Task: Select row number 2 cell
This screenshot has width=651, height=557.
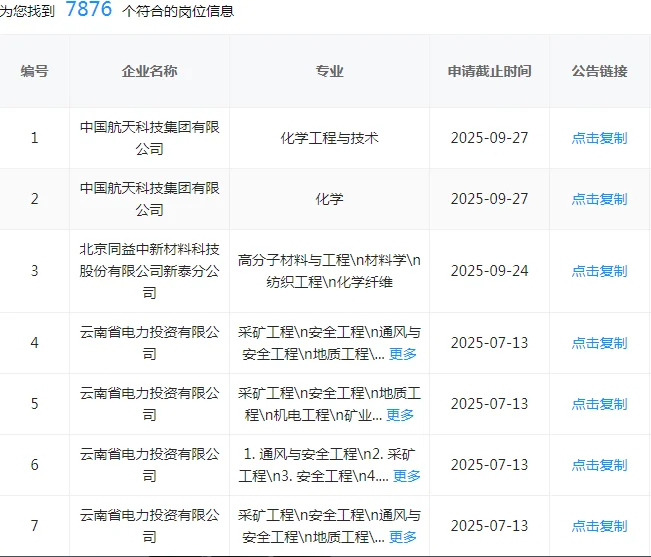Action: [x=34, y=199]
